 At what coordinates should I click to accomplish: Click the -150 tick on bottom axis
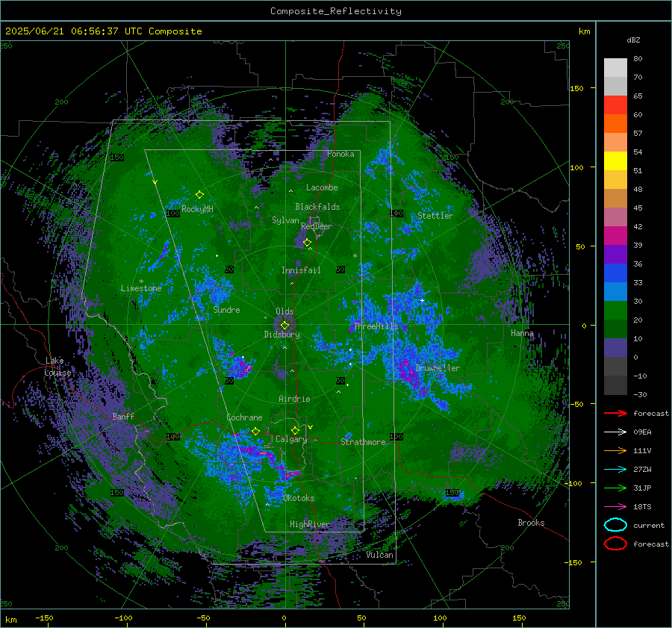pyautogui.click(x=44, y=618)
